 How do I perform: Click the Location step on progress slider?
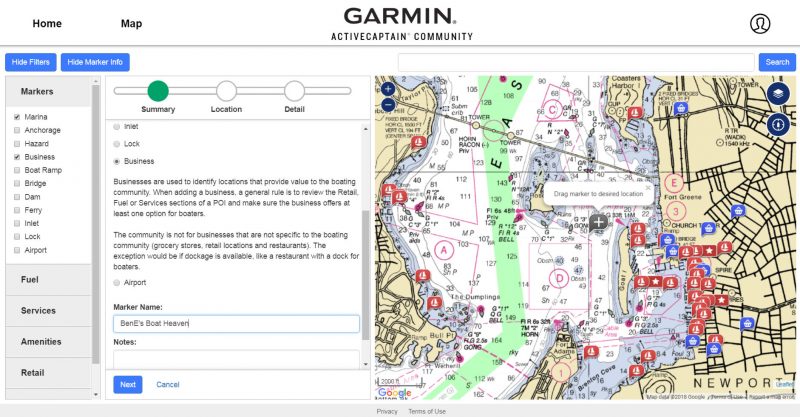[x=226, y=91]
